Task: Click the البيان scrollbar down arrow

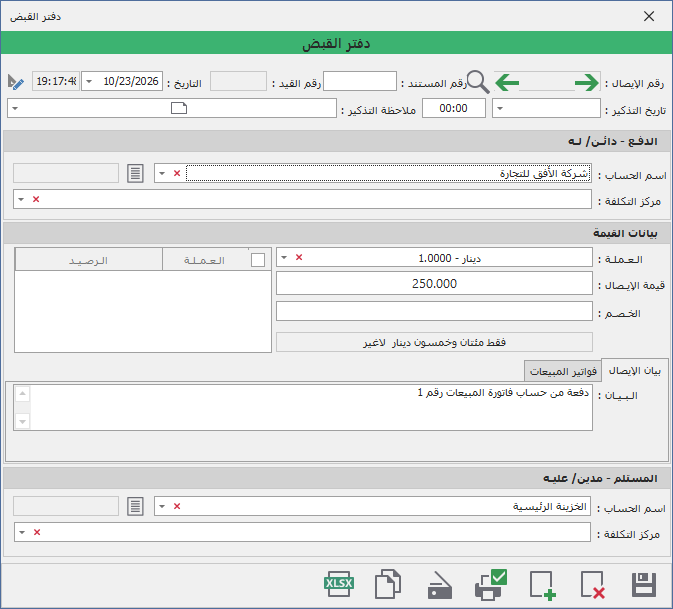Action: pyautogui.click(x=23, y=421)
